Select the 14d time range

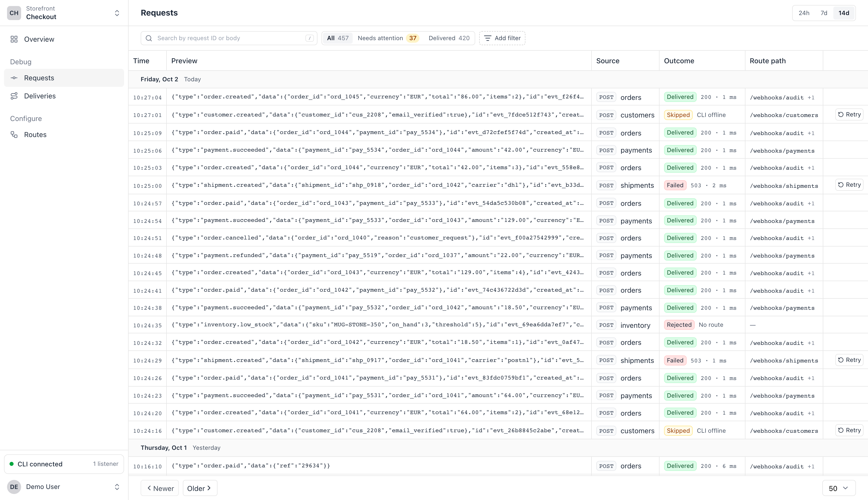click(x=844, y=13)
